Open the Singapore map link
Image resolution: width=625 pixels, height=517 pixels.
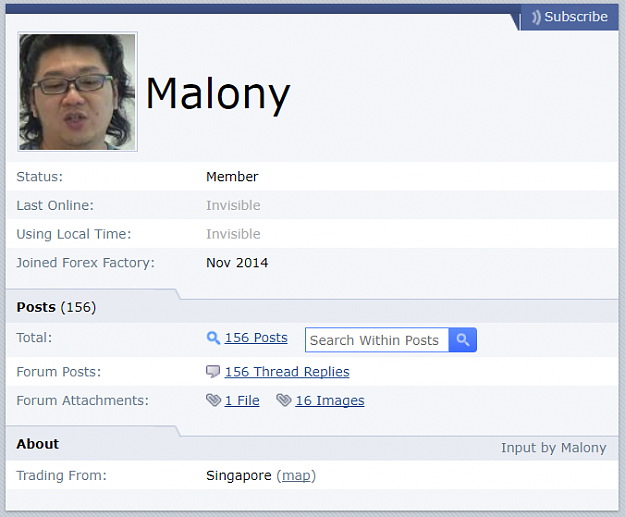[296, 476]
